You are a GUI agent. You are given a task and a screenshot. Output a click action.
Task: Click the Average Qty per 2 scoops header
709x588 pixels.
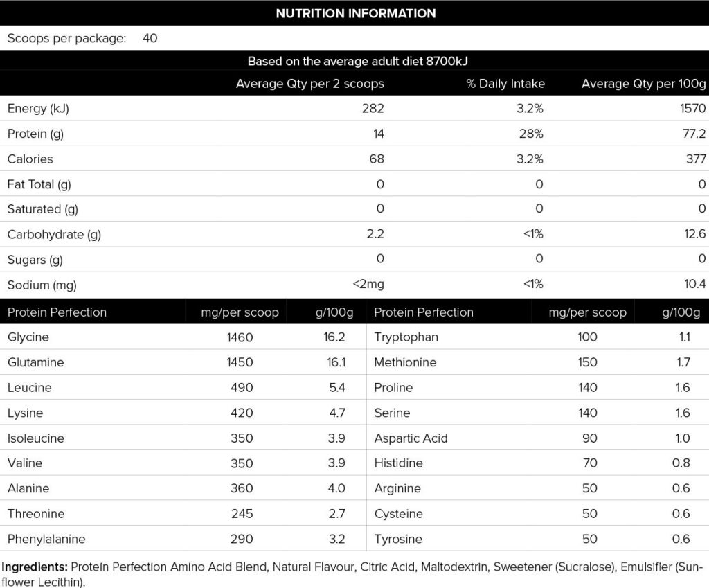pyautogui.click(x=309, y=84)
